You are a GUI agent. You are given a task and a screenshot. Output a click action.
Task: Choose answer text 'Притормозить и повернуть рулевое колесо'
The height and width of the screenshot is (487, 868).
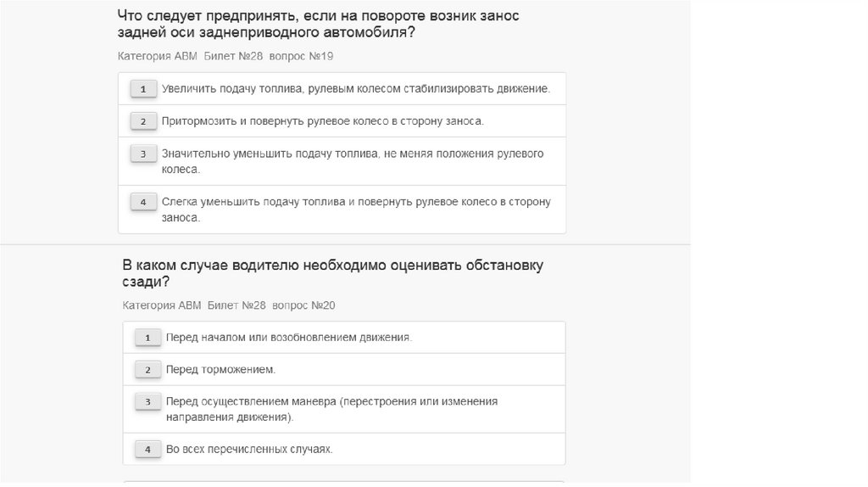click(322, 121)
